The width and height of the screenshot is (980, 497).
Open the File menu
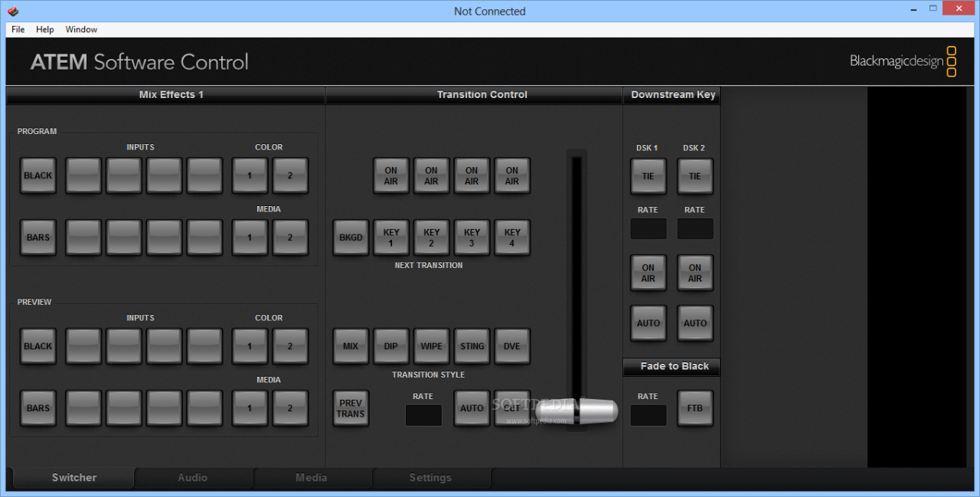[18, 29]
